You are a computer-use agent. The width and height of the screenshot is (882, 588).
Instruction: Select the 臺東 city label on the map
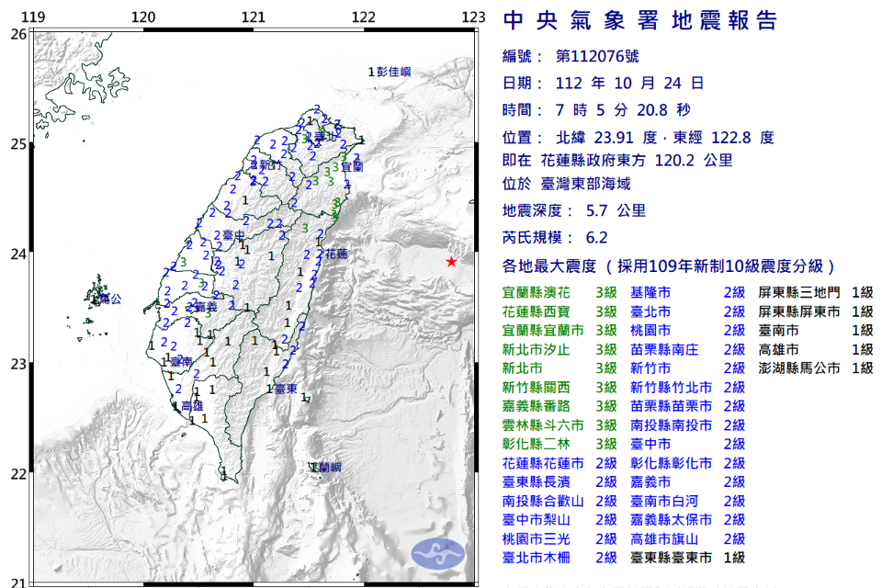(286, 389)
